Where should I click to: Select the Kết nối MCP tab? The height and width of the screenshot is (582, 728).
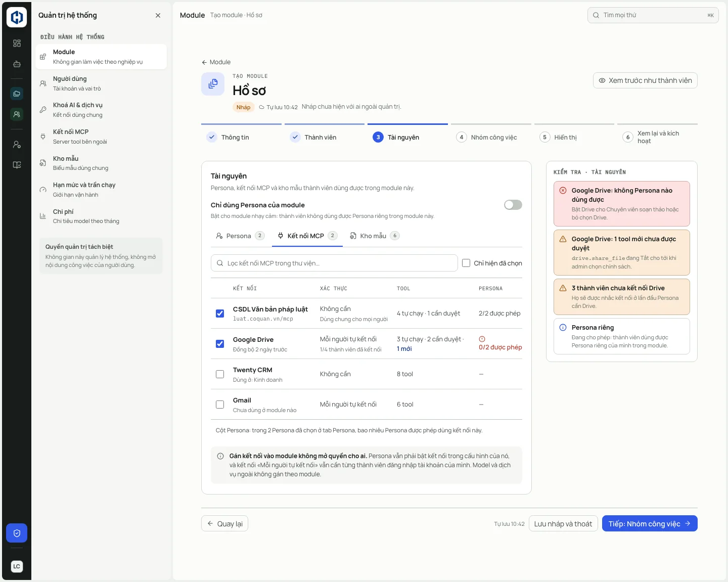pos(307,236)
